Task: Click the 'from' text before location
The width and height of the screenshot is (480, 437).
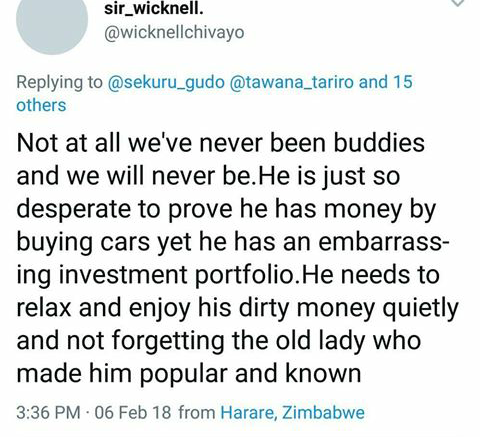Action: click(x=197, y=412)
